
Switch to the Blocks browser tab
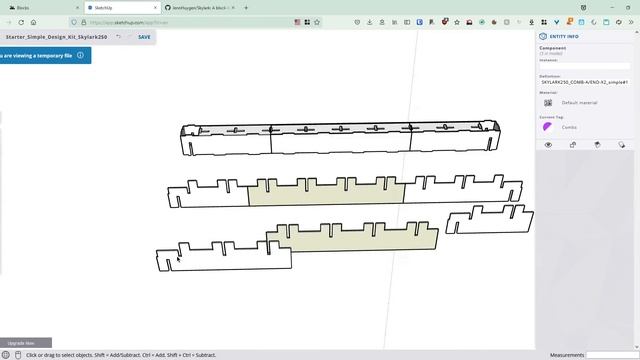pos(41,8)
